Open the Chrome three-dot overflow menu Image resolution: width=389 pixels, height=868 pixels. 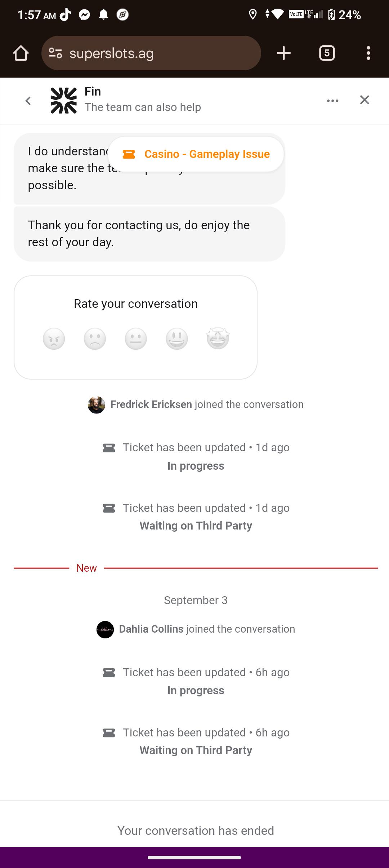click(368, 53)
